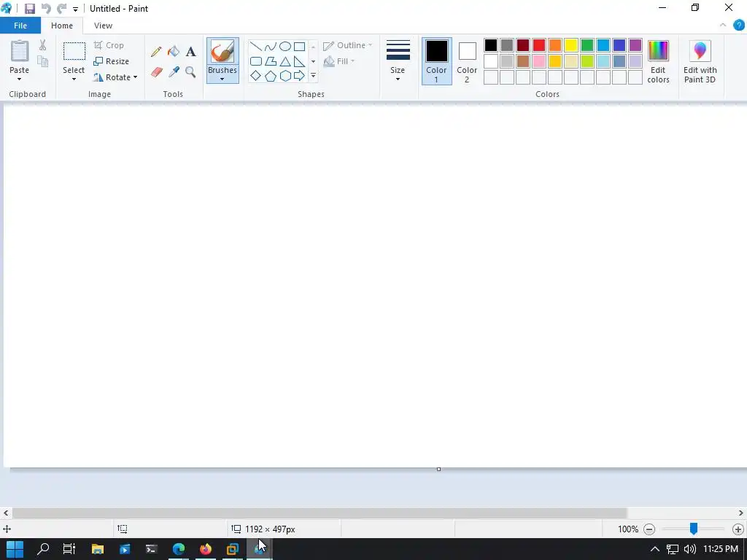Launch Microsoft Edge from taskbar
This screenshot has width=747, height=560.
[179, 549]
